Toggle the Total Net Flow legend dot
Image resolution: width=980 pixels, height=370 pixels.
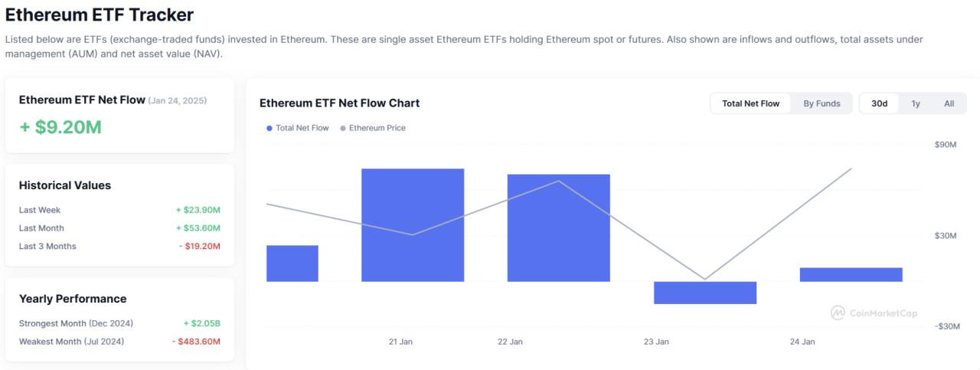269,128
